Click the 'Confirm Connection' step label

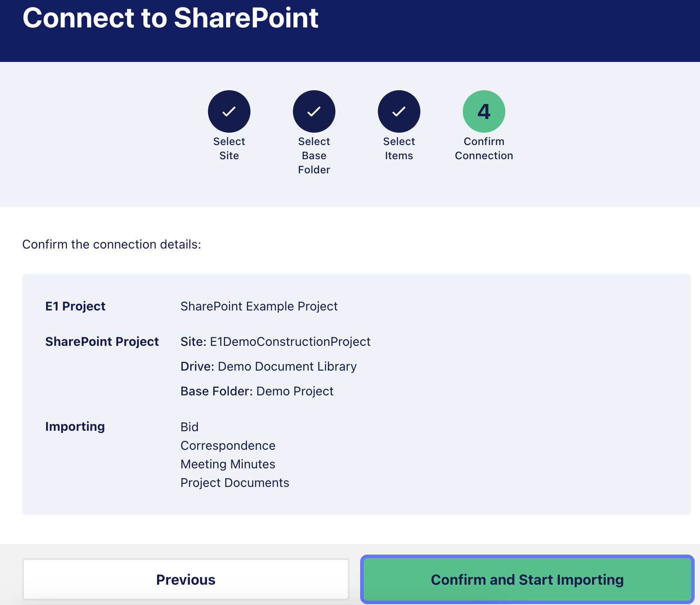coord(484,149)
